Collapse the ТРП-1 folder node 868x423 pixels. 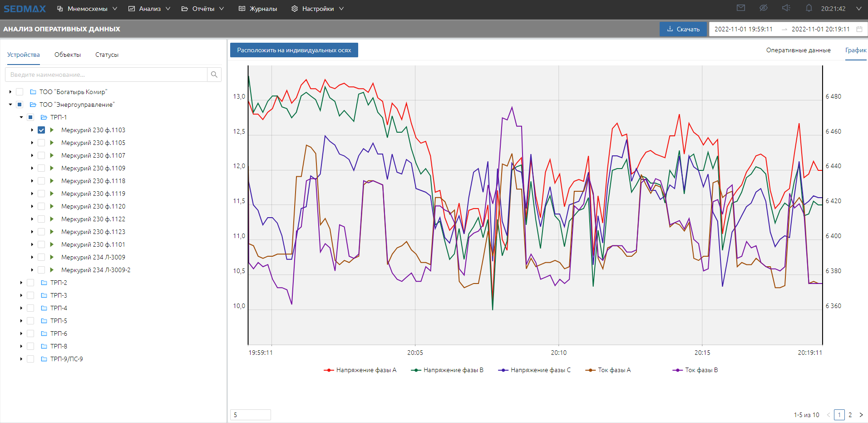[x=21, y=117]
